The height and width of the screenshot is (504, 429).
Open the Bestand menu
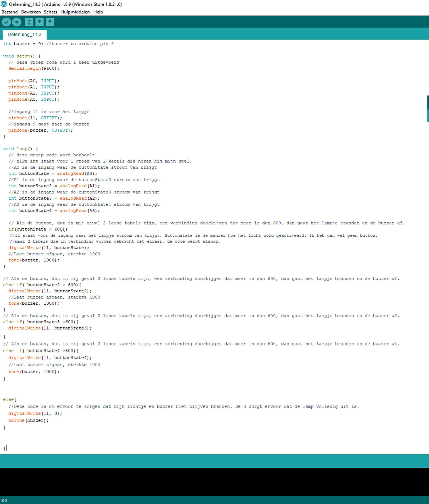click(x=10, y=12)
